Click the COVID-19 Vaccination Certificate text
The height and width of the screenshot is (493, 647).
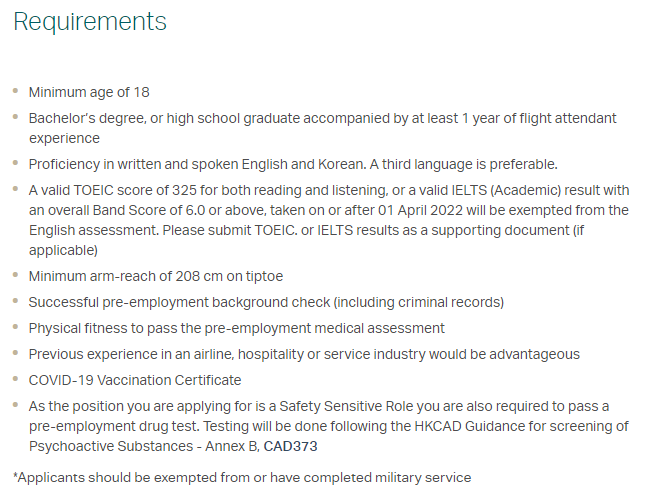click(x=135, y=380)
